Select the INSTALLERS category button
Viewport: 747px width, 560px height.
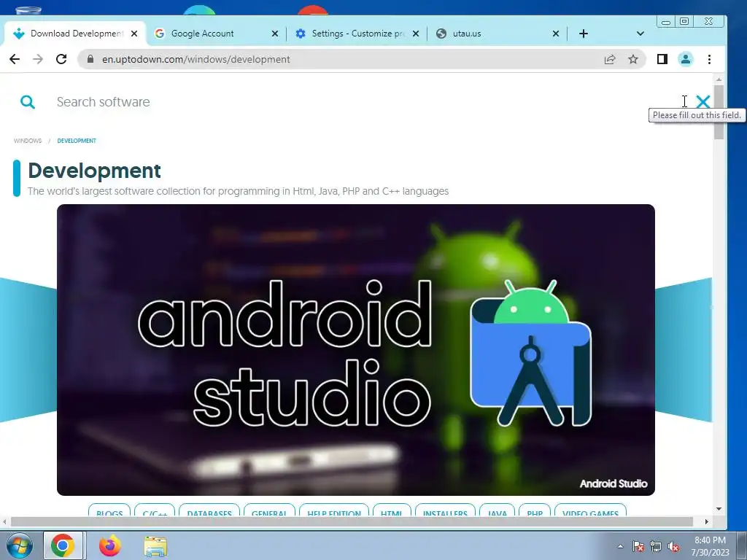pyautogui.click(x=445, y=510)
